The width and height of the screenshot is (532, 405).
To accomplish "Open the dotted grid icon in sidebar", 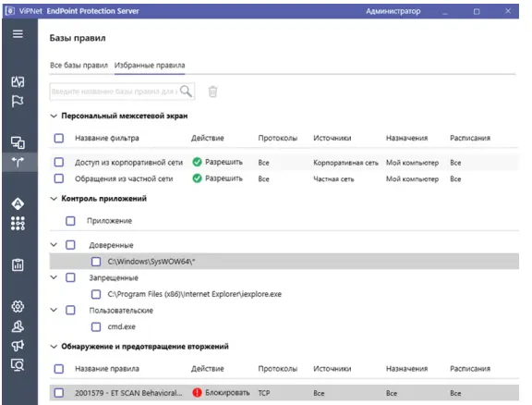I will coord(18,224).
